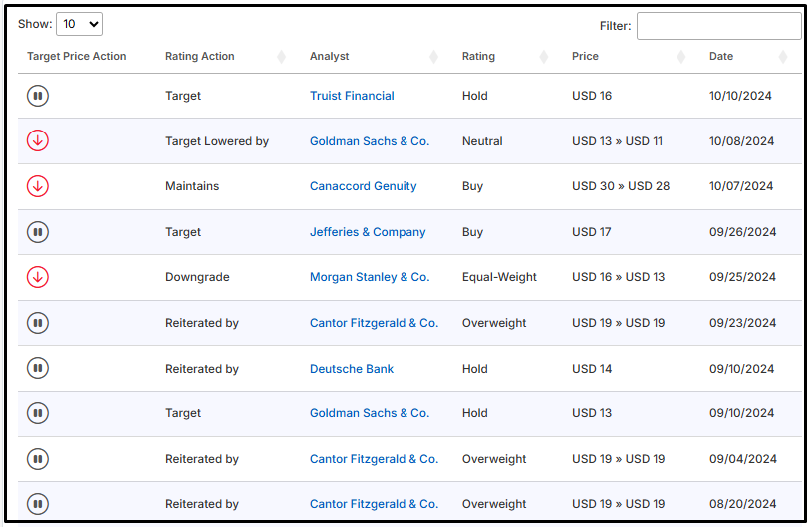Select the 'Neutral' rating cell
812x527 pixels.
(x=482, y=140)
